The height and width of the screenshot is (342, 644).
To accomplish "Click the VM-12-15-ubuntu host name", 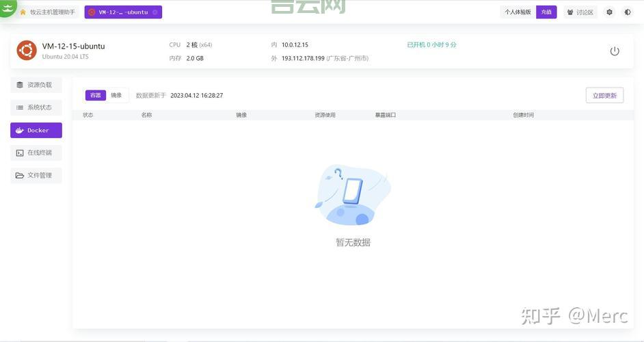I will [x=74, y=46].
